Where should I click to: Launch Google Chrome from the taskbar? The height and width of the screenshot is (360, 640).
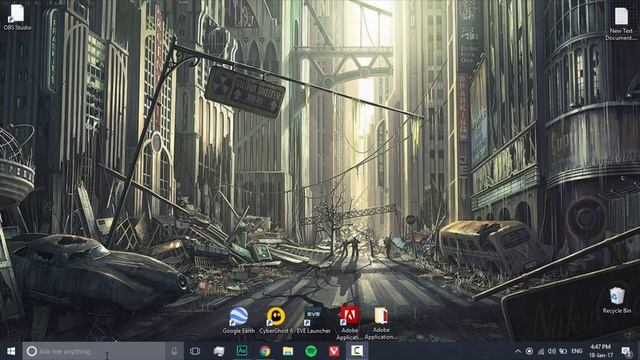tap(265, 351)
